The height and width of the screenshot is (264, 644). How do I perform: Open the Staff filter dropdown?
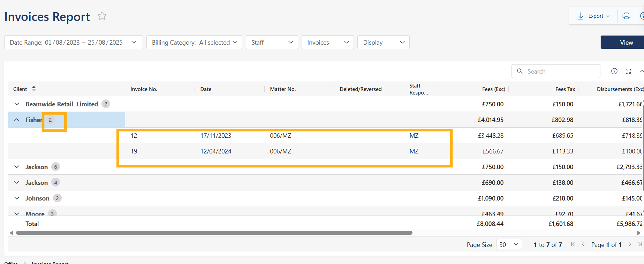pyautogui.click(x=272, y=43)
